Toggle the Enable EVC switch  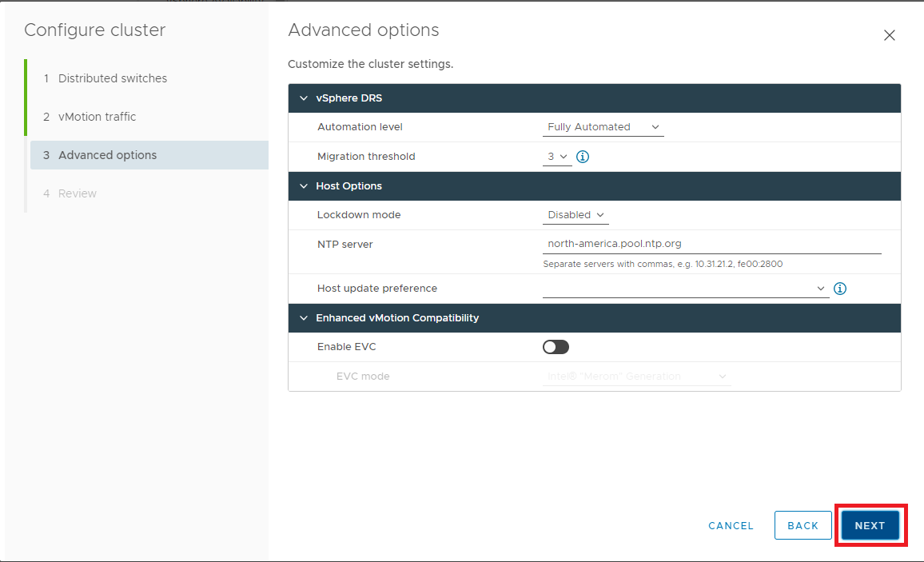(x=556, y=347)
